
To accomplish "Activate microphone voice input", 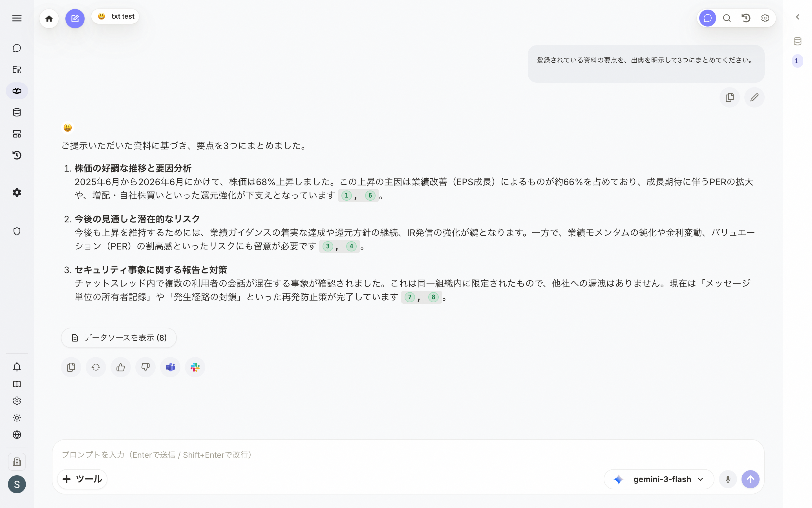I will coord(728,479).
